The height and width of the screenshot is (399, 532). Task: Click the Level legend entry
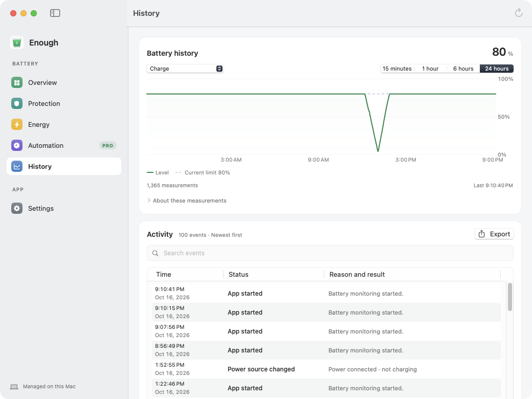pyautogui.click(x=158, y=172)
